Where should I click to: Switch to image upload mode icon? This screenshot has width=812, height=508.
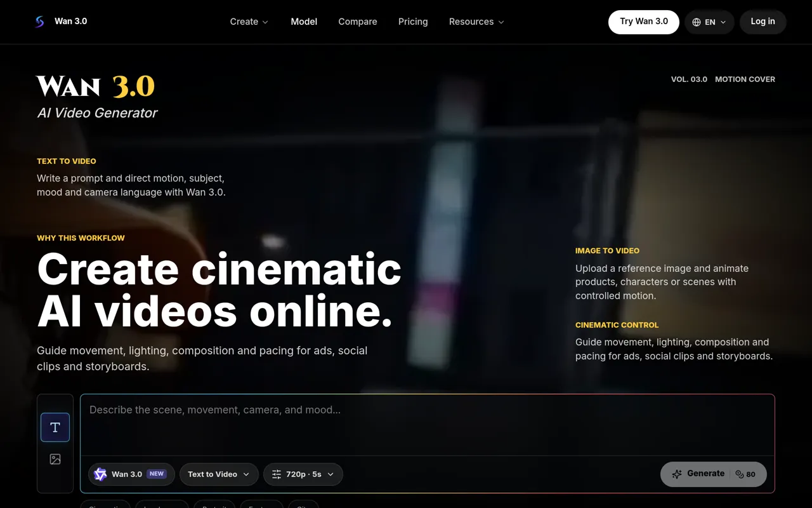tap(55, 459)
